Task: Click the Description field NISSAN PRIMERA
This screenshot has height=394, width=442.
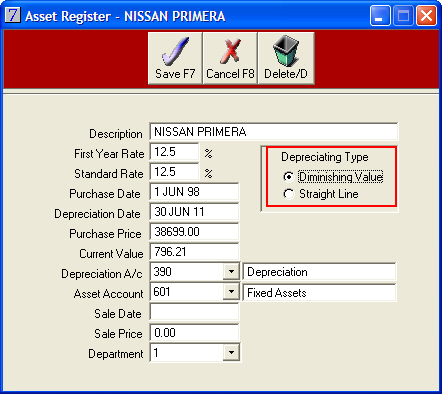Action: click(x=274, y=132)
